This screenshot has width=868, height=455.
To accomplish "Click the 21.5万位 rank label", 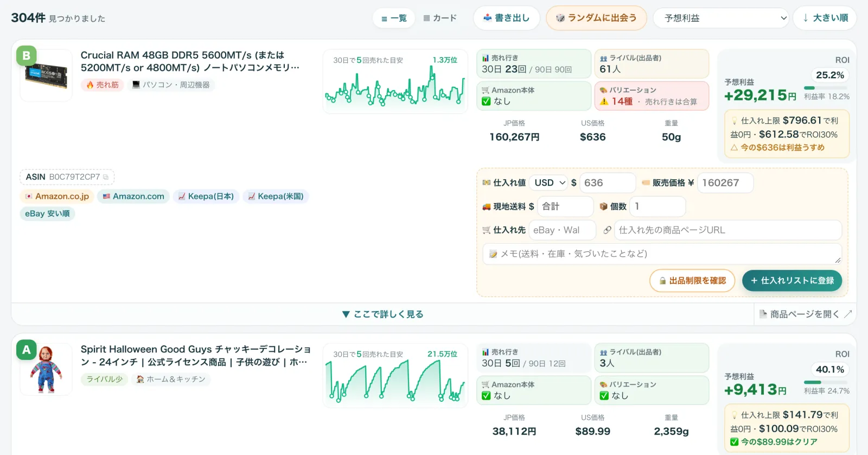I will point(442,354).
